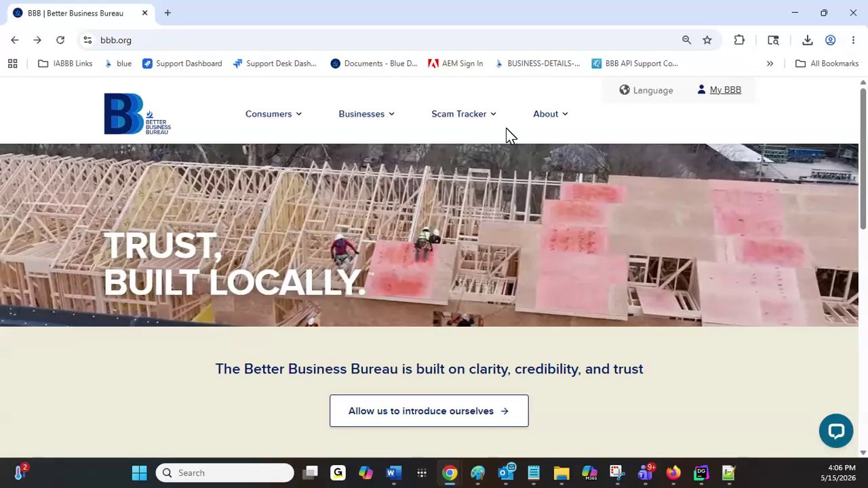
Task: Bookmark this tab with the star icon
Action: click(x=707, y=40)
